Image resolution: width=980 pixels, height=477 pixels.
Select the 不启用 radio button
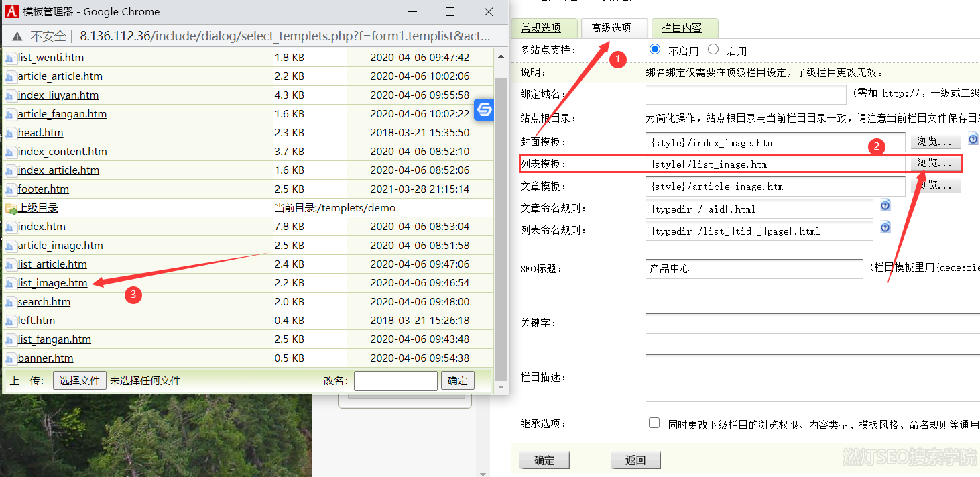click(x=655, y=50)
